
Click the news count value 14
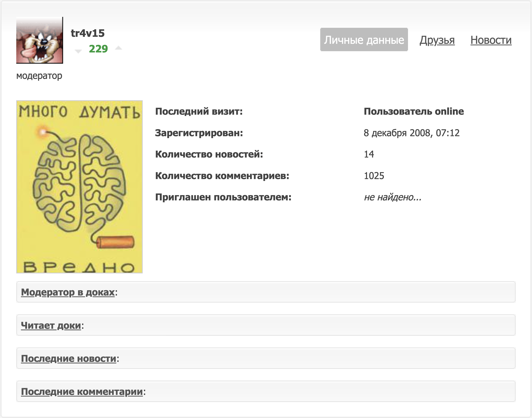point(369,154)
